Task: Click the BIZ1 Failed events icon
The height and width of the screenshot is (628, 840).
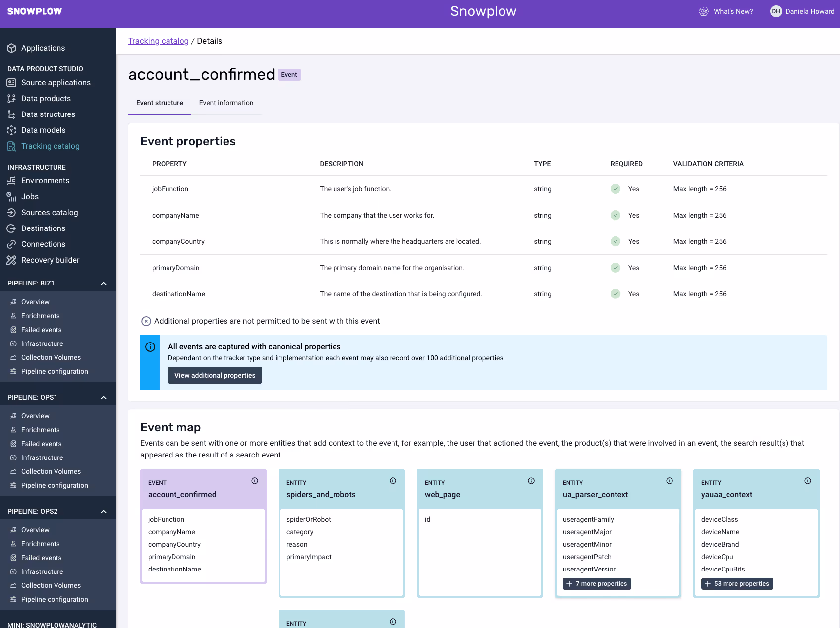Action: tap(13, 330)
